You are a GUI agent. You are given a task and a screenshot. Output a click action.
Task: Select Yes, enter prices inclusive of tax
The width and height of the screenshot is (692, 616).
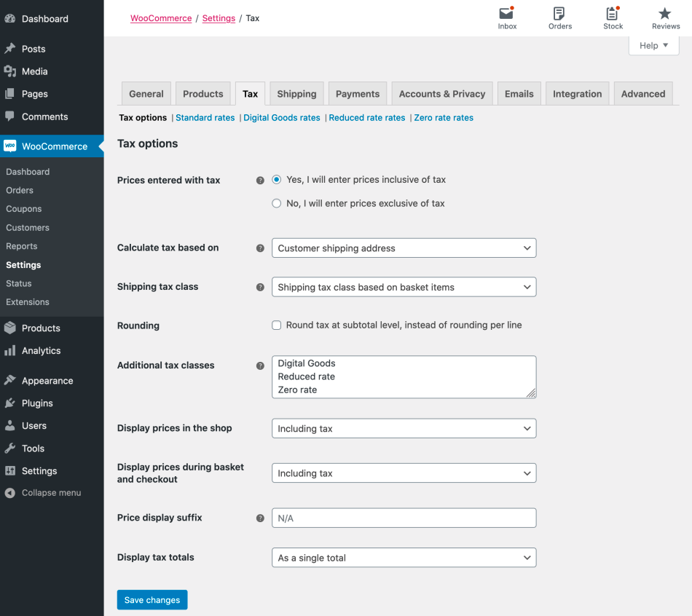pos(276,180)
